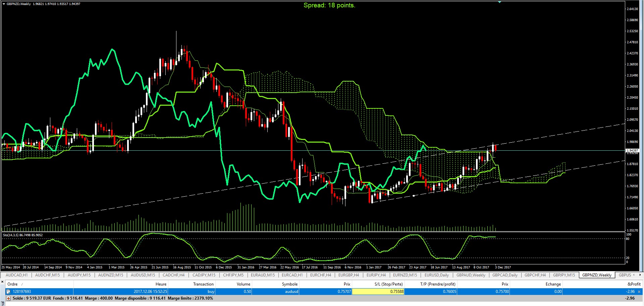The height and width of the screenshot is (306, 644).
Task: Show the EURAUD,M15 chart tab
Action: click(x=263, y=275)
